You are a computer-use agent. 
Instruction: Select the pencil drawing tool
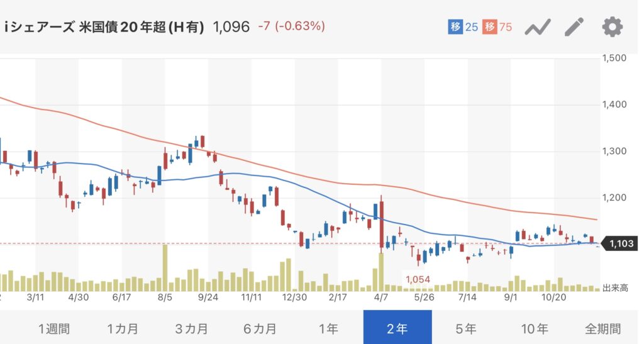tap(574, 27)
